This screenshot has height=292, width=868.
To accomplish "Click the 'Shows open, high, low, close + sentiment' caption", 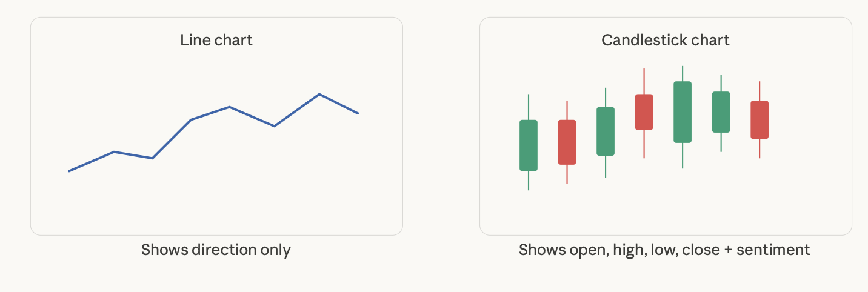I will (x=664, y=250).
